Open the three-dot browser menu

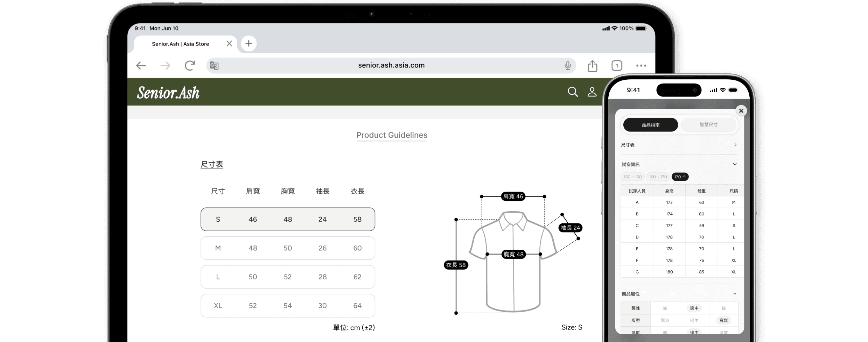tap(641, 66)
